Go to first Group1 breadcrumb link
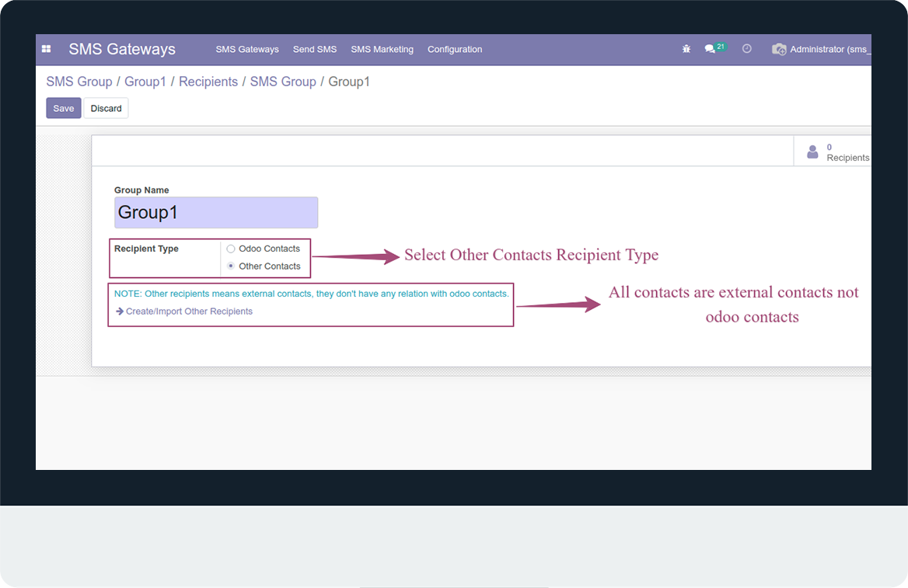The width and height of the screenshot is (908, 588). tap(145, 82)
